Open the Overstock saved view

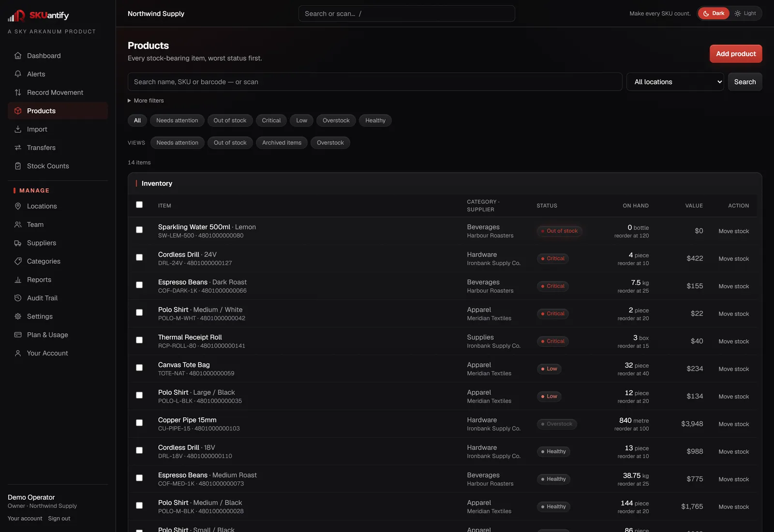click(330, 143)
